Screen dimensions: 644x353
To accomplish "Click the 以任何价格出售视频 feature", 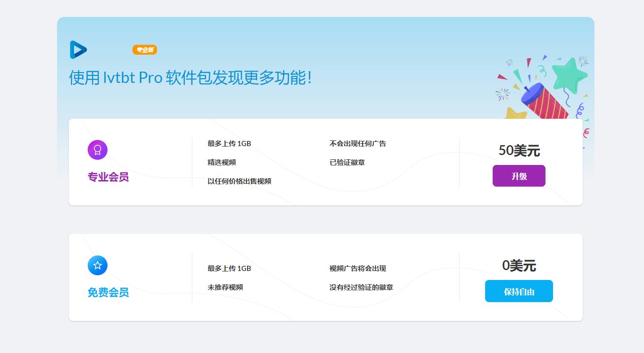I will tap(239, 181).
